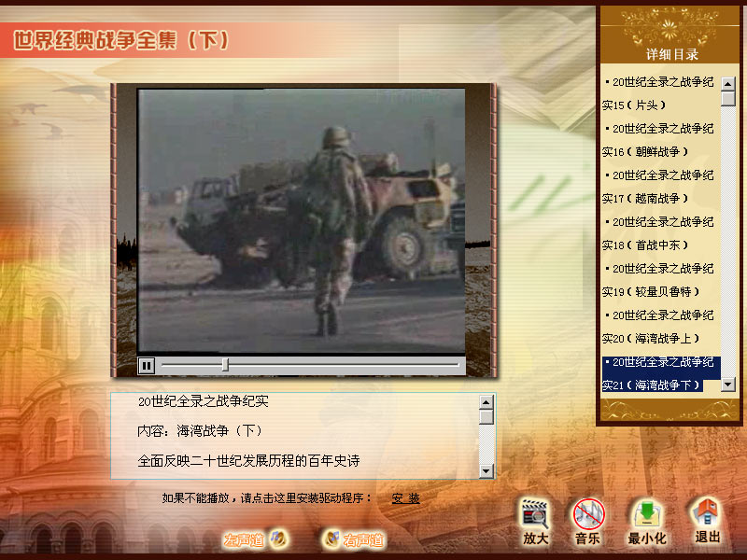Pause the video with the pause button
The width and height of the screenshot is (747, 560).
tap(147, 366)
